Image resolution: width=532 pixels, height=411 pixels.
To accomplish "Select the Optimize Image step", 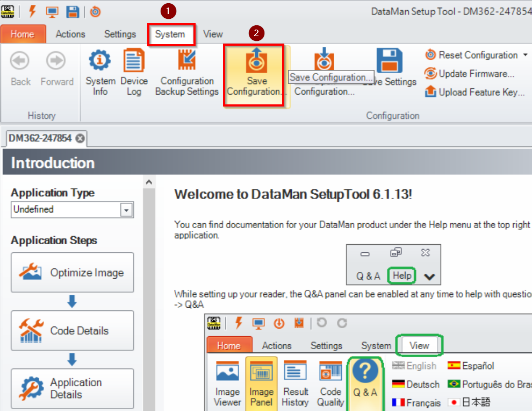I will coord(72,272).
